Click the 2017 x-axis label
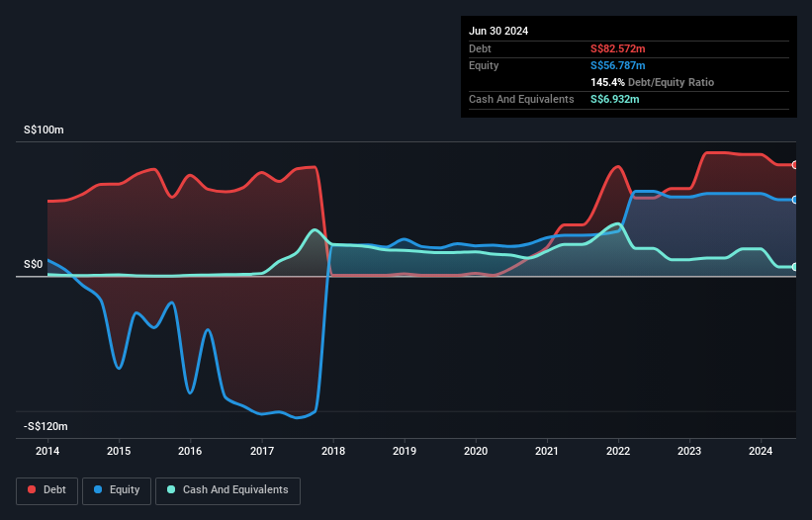 262,451
